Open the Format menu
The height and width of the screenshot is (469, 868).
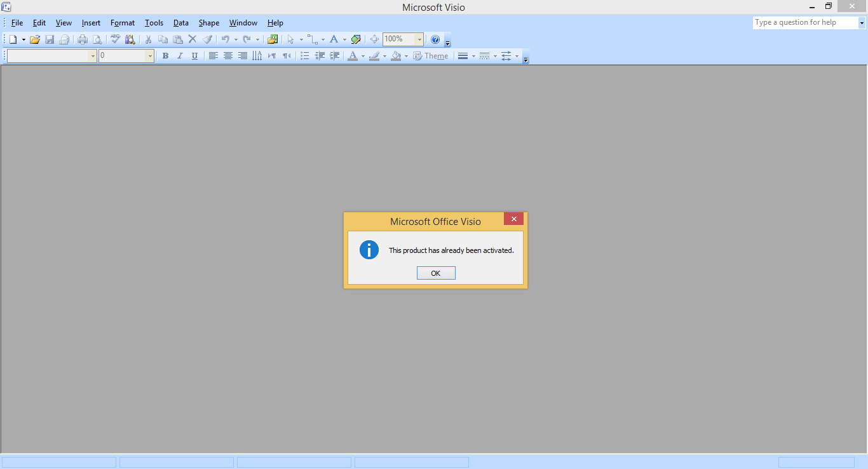point(123,23)
